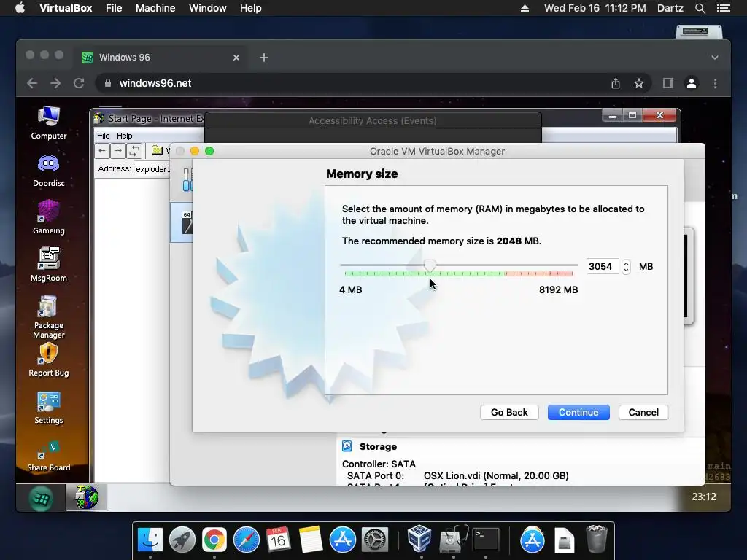Open the VirtualBox application menu
Viewport: 747px width, 560px height.
pos(66,8)
